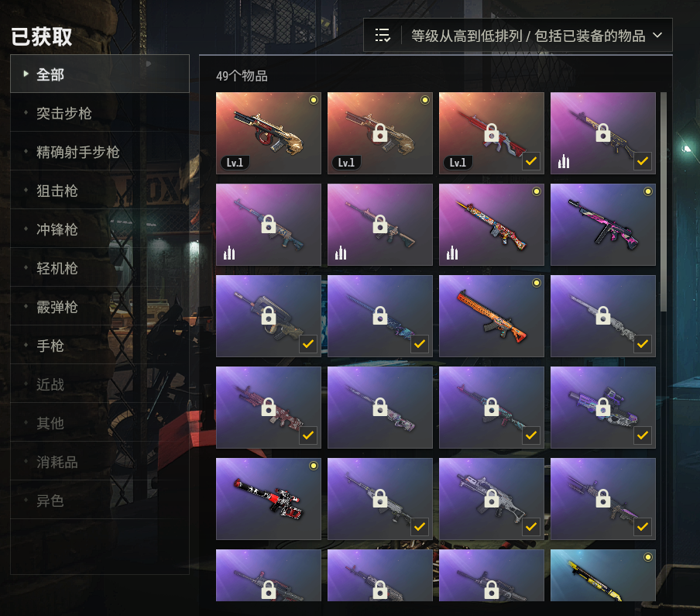Toggle checkmark on bullpup rifle in third row
This screenshot has height=616, width=700.
pyautogui.click(x=308, y=344)
